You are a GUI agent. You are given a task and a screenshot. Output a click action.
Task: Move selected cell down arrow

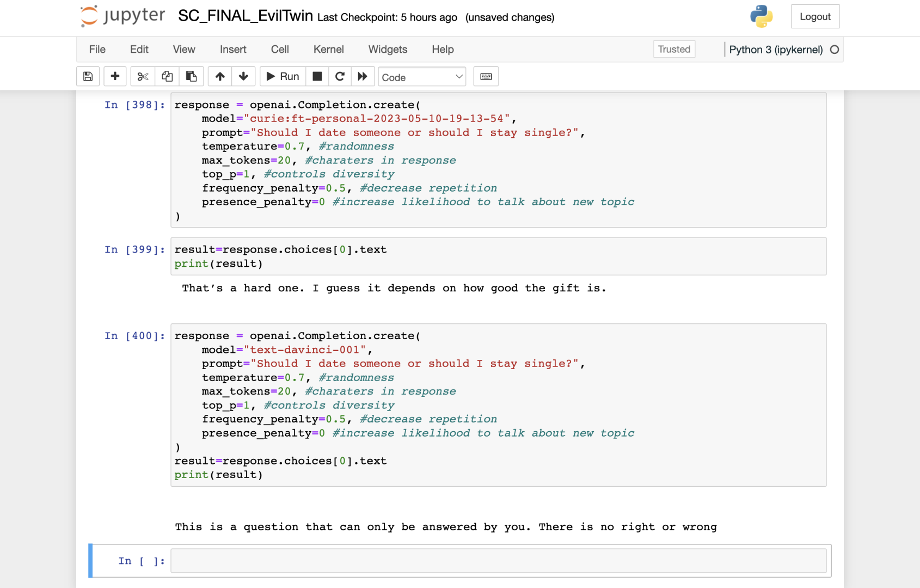click(243, 77)
